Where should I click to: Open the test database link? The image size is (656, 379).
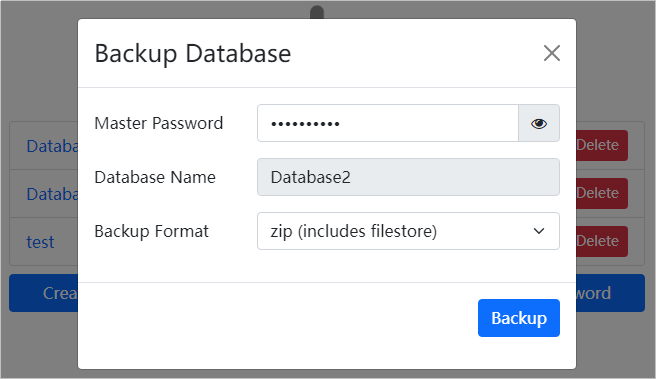40,242
